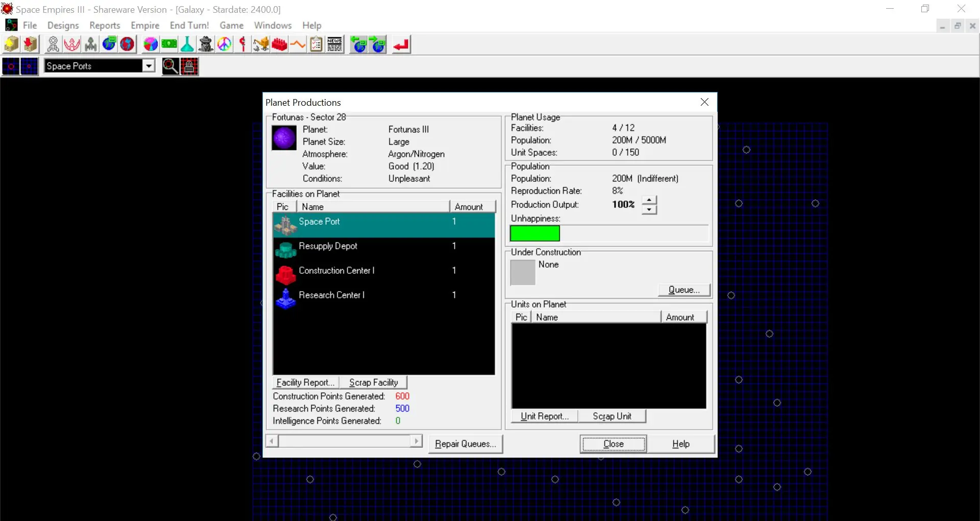This screenshot has width=980, height=521.
Task: Click the globe icon with left green arrow
Action: point(359,45)
